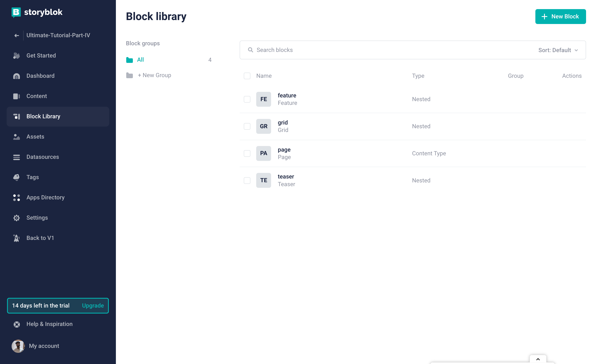Click Ultimate-Tutorial-Part-IV space name
This screenshot has height=364, width=596.
coord(58,35)
